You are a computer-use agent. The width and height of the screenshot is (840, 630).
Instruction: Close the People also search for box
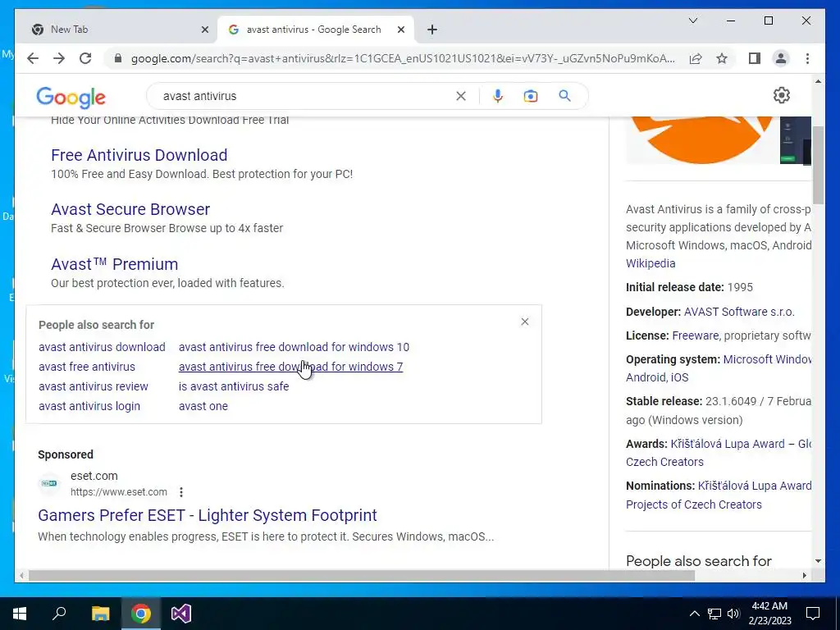point(525,322)
